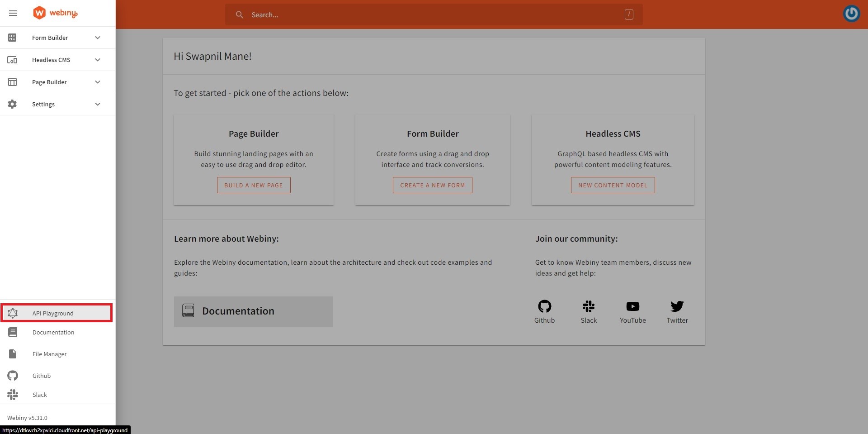
Task: Click NEW CONTENT MODEL button
Action: click(x=613, y=185)
